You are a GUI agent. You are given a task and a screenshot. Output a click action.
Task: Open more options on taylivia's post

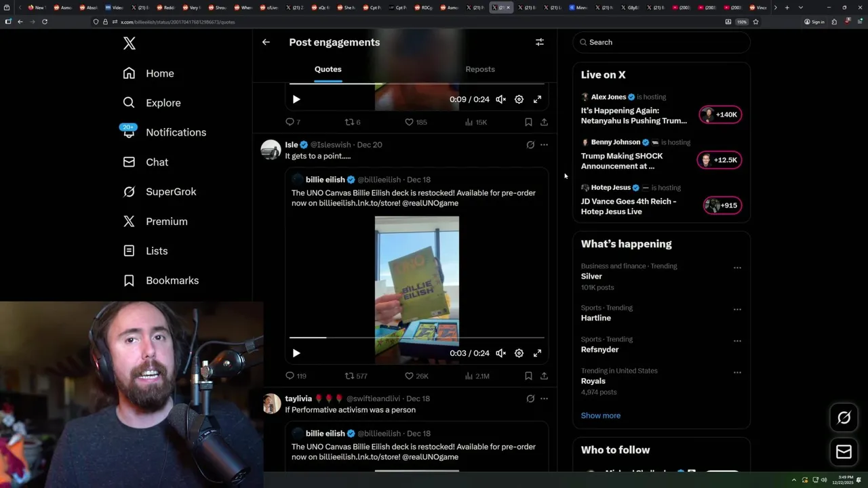pos(544,399)
